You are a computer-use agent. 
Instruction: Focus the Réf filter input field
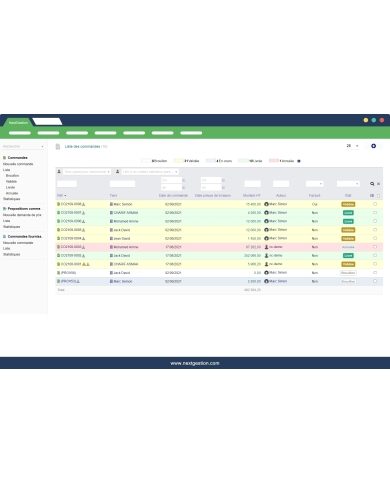pos(67,184)
